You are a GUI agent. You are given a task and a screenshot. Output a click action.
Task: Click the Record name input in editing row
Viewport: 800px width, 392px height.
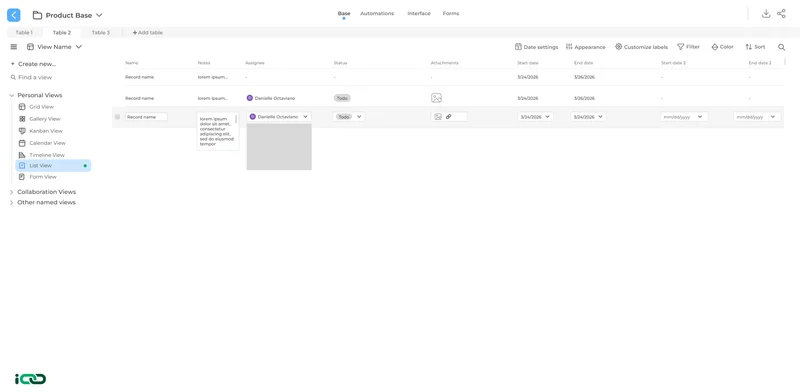click(146, 117)
